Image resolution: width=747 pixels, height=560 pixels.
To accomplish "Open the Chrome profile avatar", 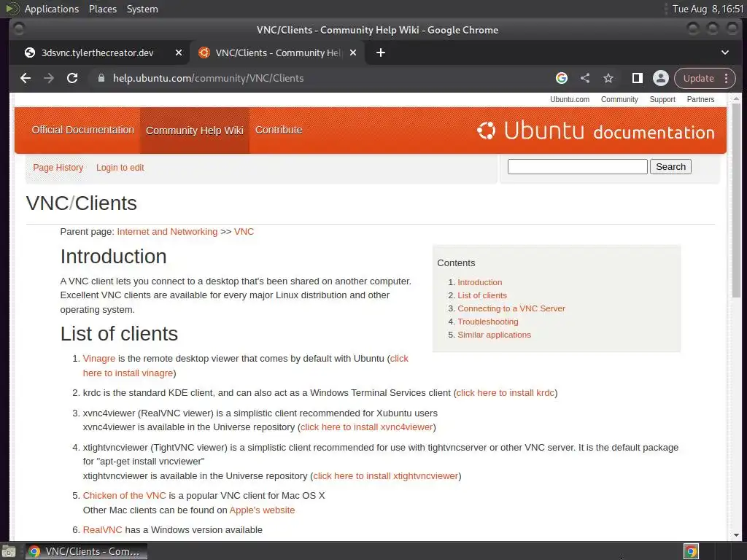I will coord(661,78).
